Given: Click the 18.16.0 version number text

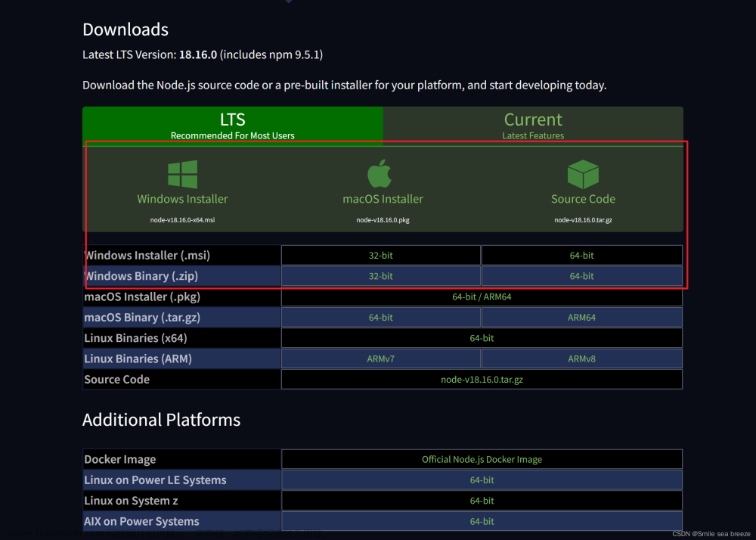Looking at the screenshot, I should [198, 55].
